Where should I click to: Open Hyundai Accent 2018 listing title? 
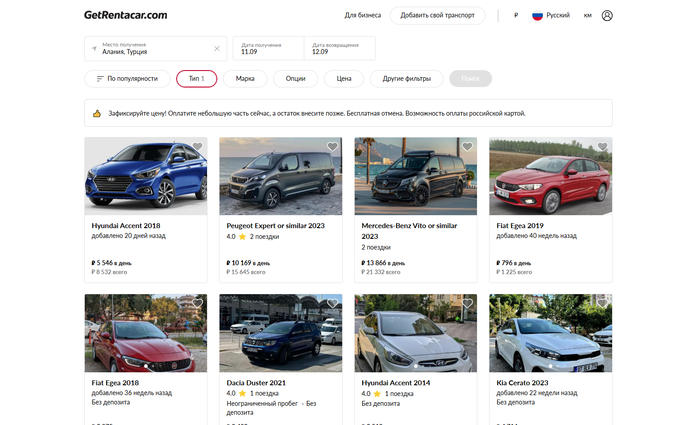coord(126,226)
